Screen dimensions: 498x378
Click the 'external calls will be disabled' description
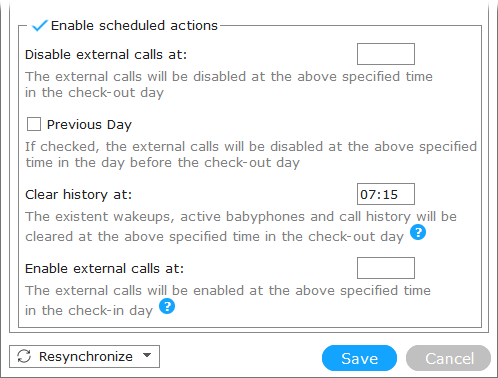coord(229,85)
